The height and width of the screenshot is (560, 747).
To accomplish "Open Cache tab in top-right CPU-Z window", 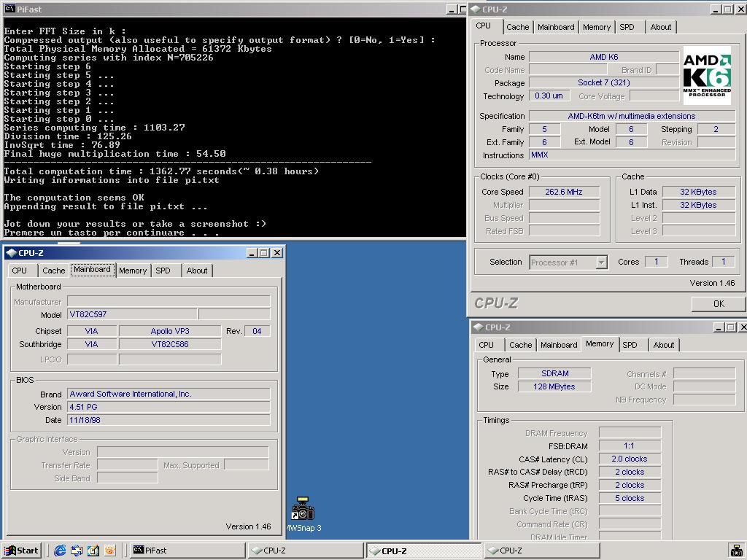I will (517, 27).
